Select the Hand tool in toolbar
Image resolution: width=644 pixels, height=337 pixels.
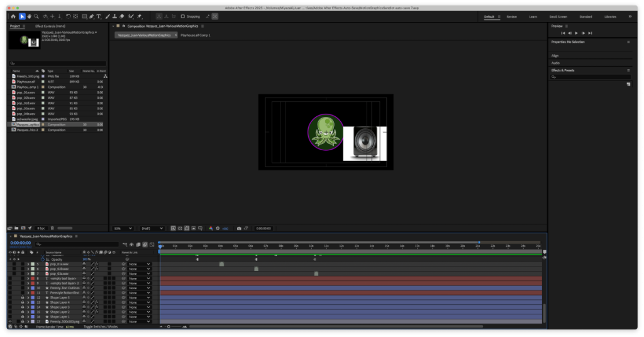tap(30, 16)
